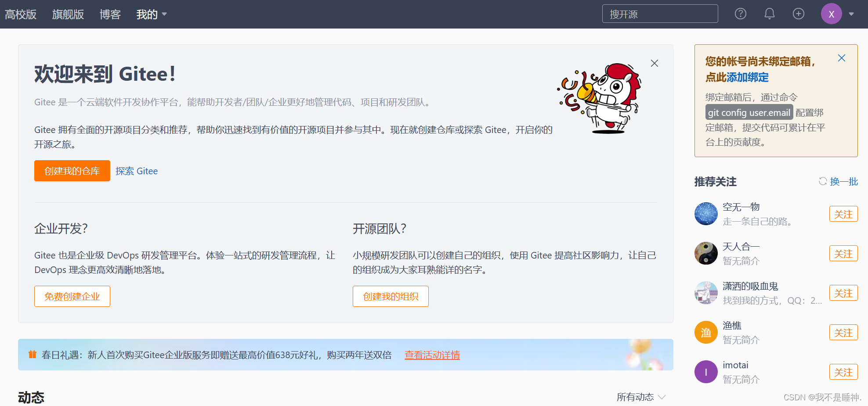
Task: Open 潇洒的吸血鬼 avatar
Action: [706, 293]
